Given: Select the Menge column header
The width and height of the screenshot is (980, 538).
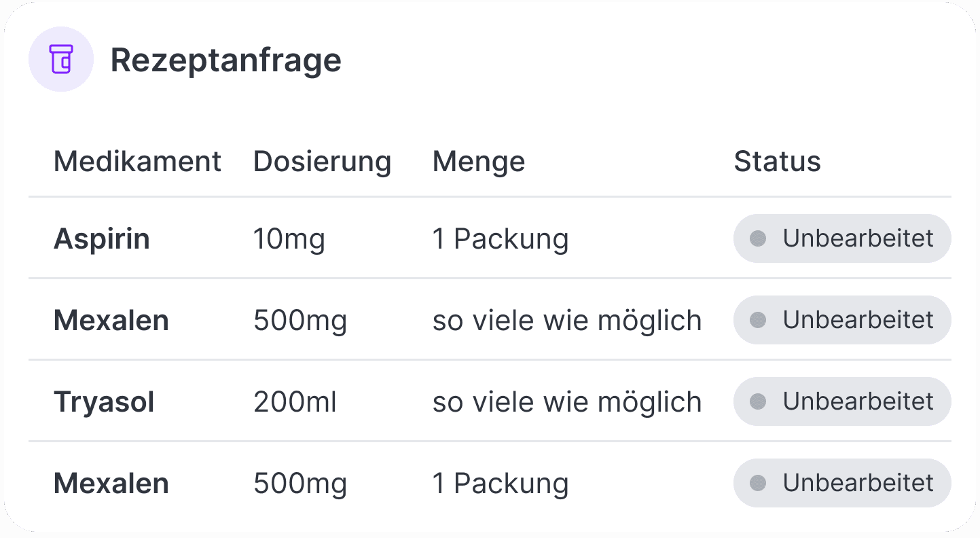Looking at the screenshot, I should [x=479, y=161].
